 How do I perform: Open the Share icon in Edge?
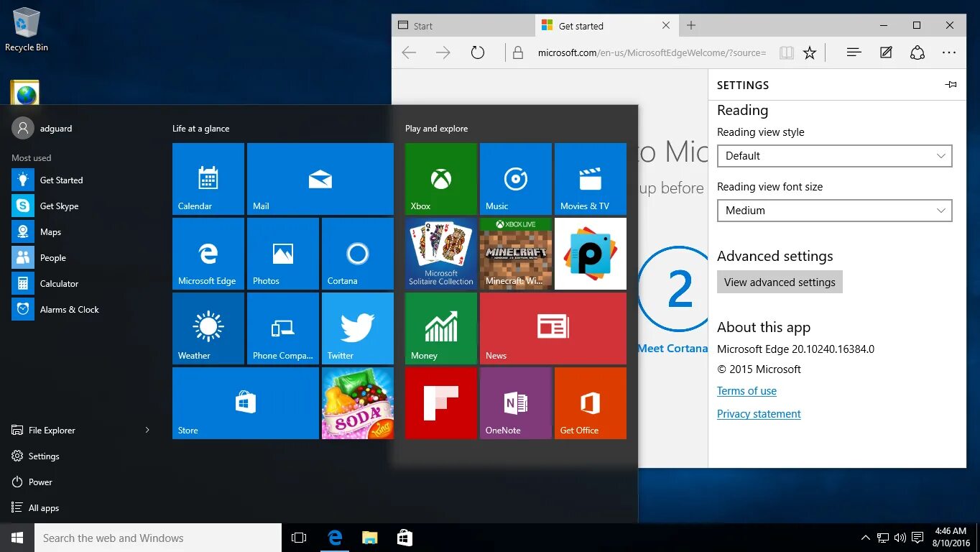coord(917,52)
